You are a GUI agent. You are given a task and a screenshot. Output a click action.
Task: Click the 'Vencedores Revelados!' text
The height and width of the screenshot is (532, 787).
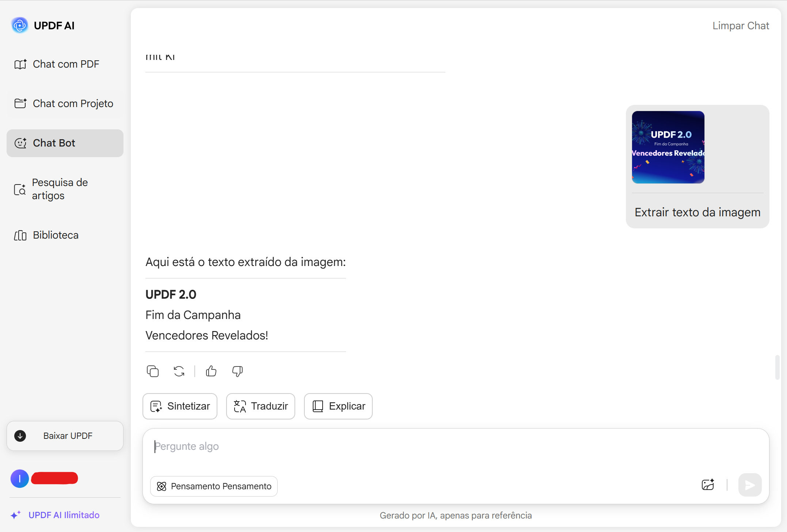click(207, 335)
